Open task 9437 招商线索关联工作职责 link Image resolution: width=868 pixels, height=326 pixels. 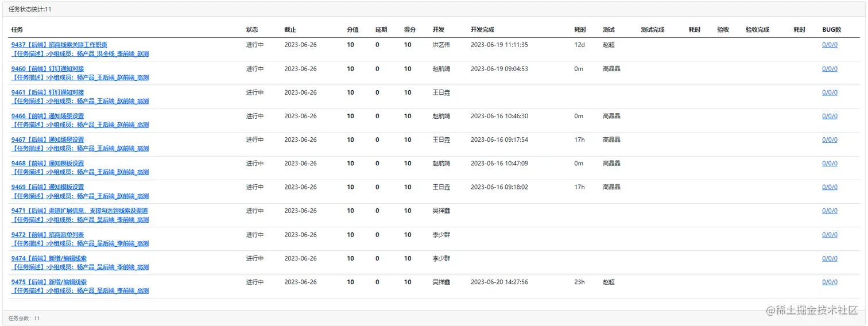coord(59,45)
